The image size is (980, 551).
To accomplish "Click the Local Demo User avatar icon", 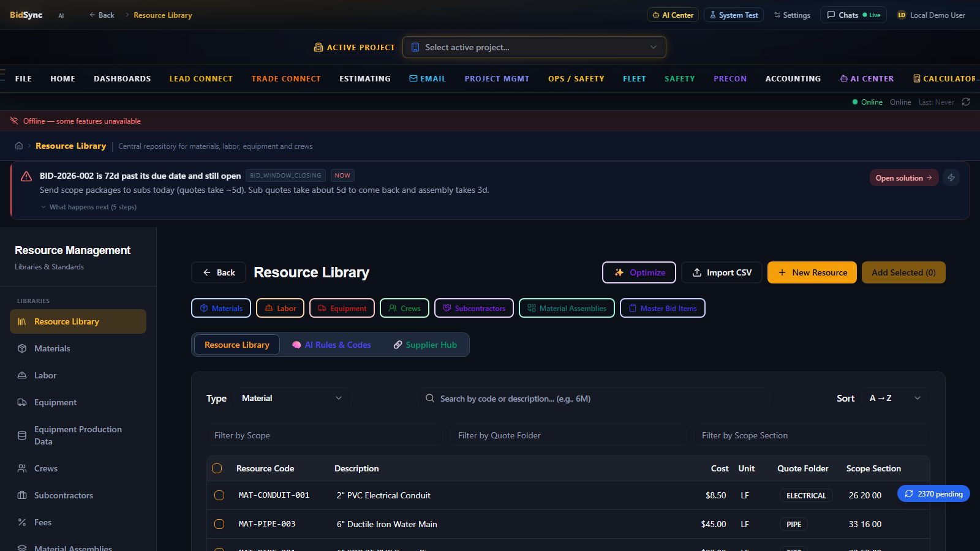I will pos(902,15).
